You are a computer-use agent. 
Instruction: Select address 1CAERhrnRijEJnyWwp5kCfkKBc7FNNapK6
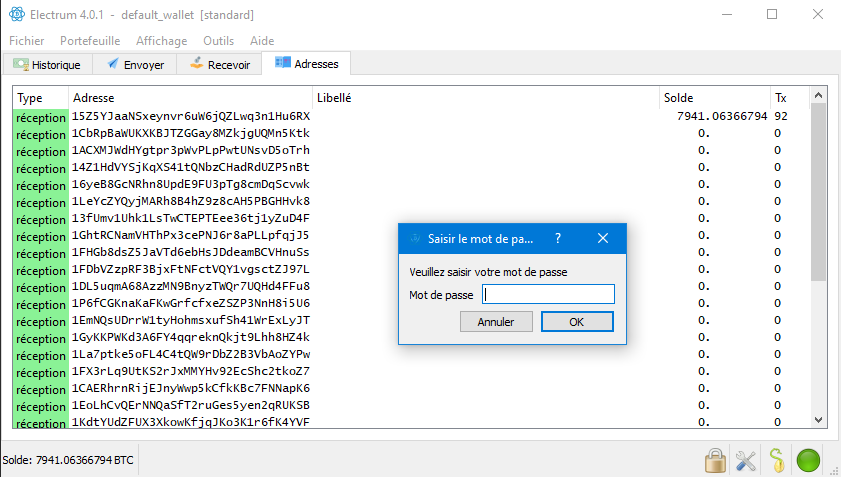click(191, 388)
